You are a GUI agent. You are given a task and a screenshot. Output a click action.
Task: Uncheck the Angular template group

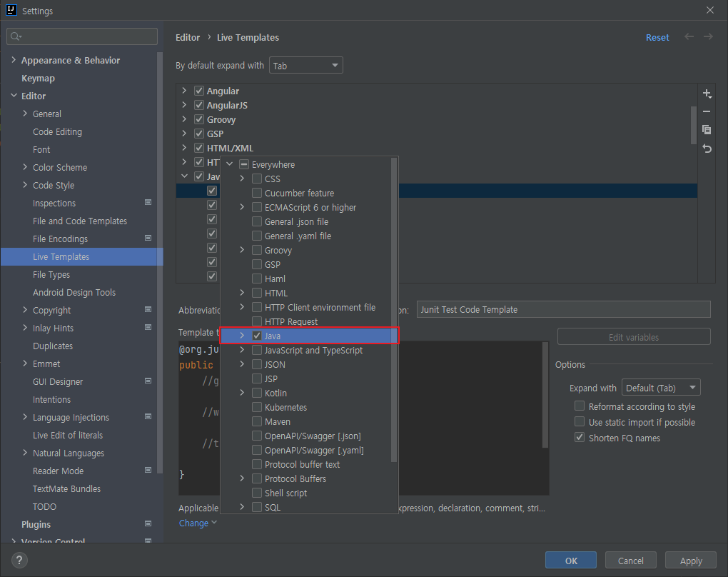coord(199,91)
